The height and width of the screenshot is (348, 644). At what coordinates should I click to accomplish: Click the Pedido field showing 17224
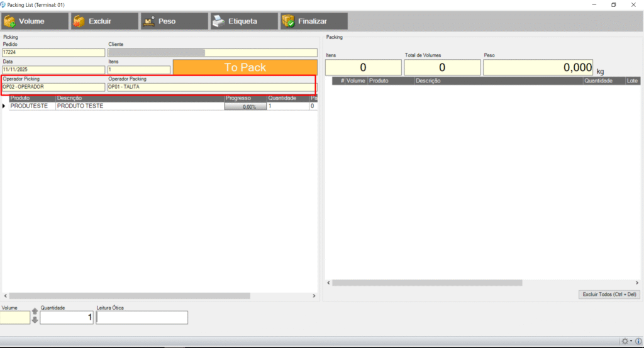(x=53, y=53)
